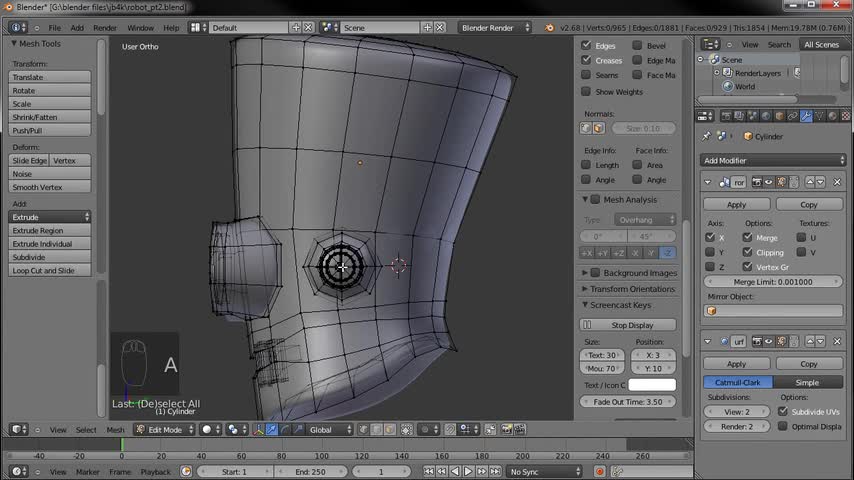
Task: Open the Edit Mode selector dropdown
Action: 164,429
